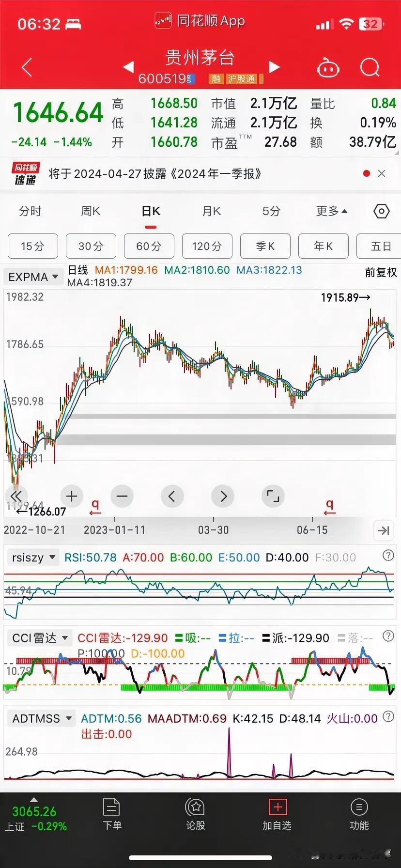Close the quarterly report notice
The image size is (401, 868).
[x=382, y=173]
